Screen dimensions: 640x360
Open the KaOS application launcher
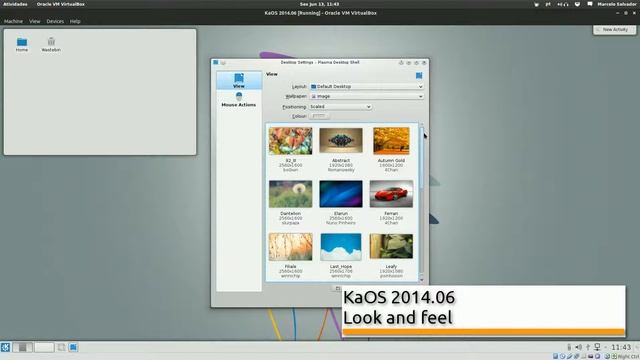[5, 347]
